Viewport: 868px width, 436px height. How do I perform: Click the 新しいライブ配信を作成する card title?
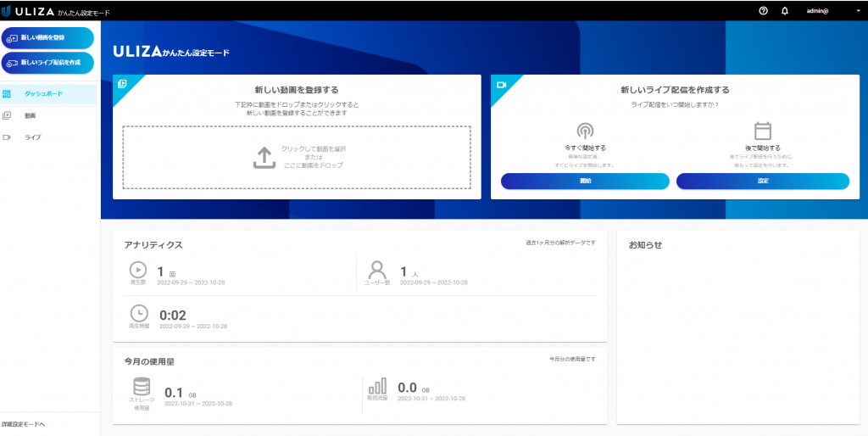coord(675,90)
